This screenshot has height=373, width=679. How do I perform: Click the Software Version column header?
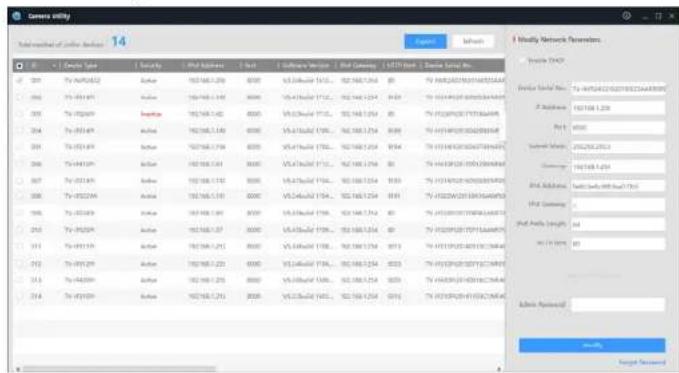(305, 65)
